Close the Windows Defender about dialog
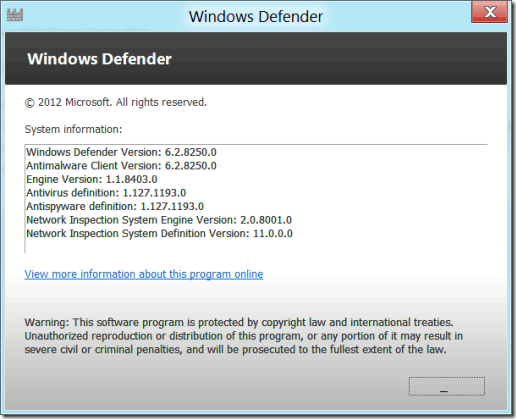 point(489,12)
